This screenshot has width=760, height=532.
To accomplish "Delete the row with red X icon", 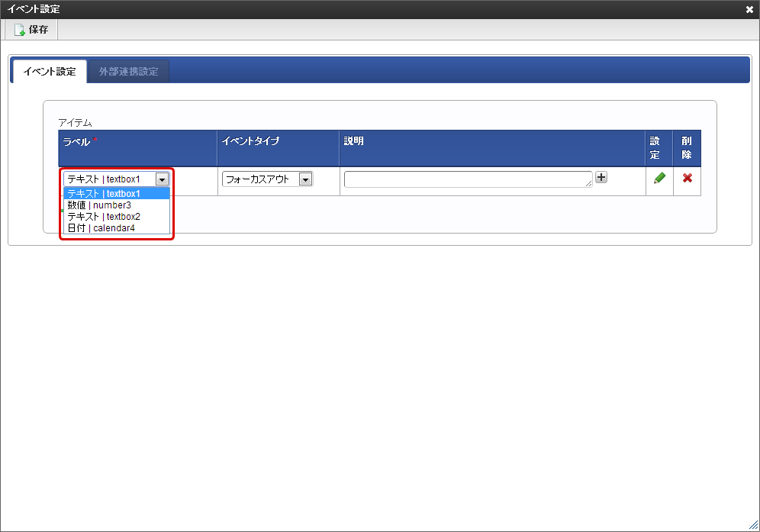I will coord(687,178).
